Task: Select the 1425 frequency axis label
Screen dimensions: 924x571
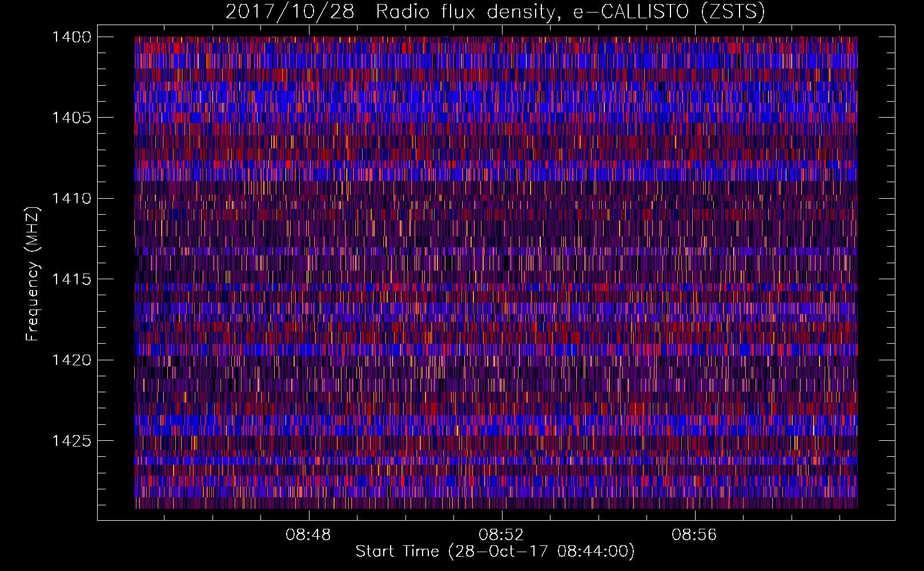Action: (72, 441)
